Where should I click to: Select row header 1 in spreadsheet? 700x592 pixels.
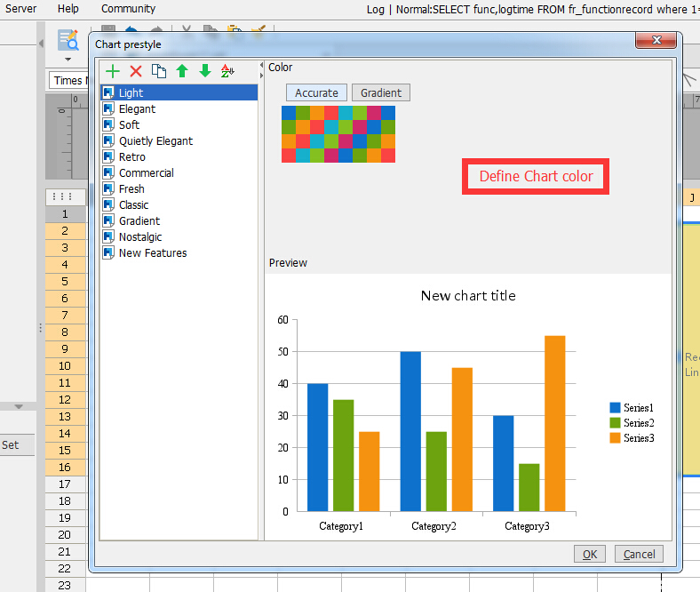pyautogui.click(x=65, y=214)
